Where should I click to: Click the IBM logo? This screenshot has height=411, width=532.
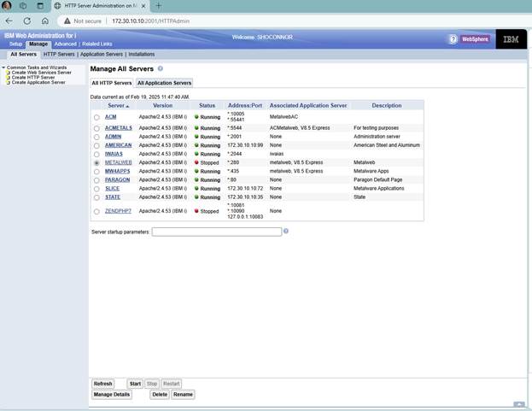pyautogui.click(x=511, y=39)
